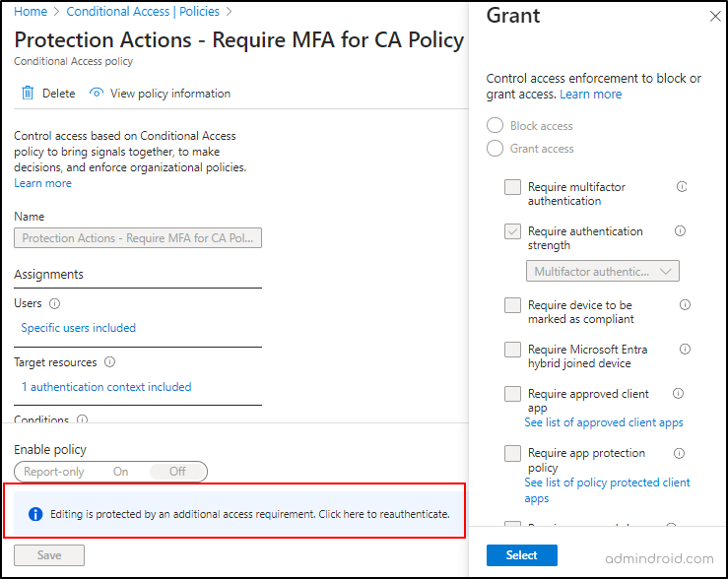
Task: Check Require multifactor authentication
Action: (x=512, y=187)
